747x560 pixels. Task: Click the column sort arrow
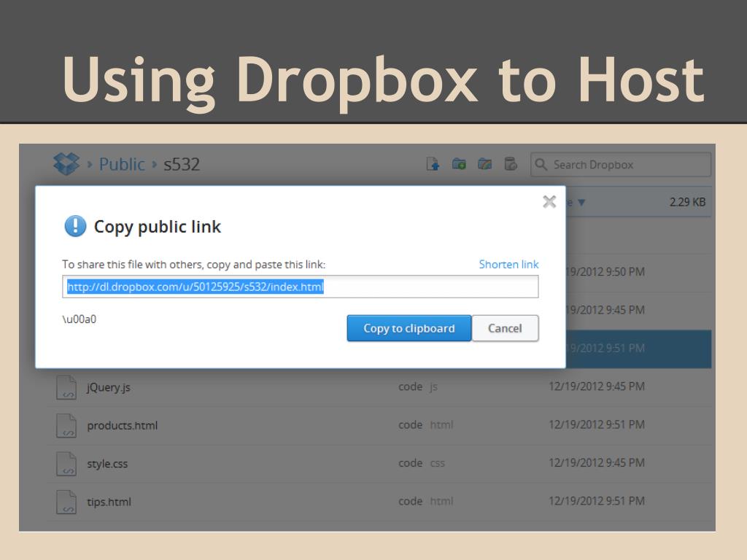pos(581,203)
